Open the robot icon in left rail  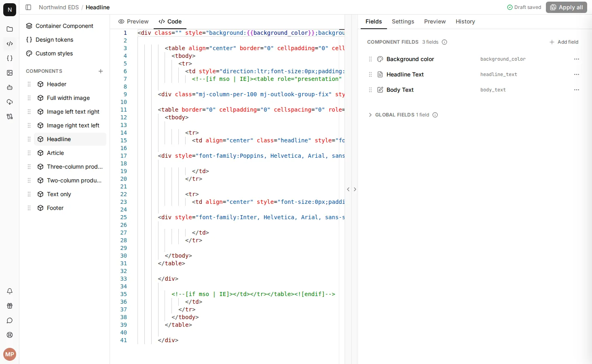click(x=10, y=87)
